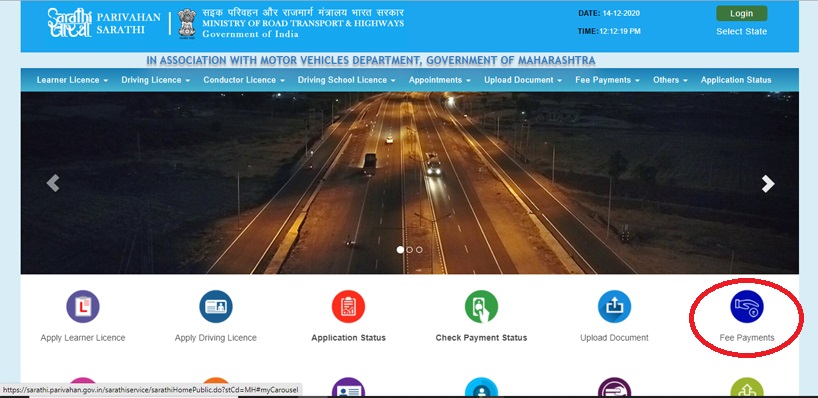Click the Apply Learner Licence purple icon
The image size is (818, 398).
83,307
